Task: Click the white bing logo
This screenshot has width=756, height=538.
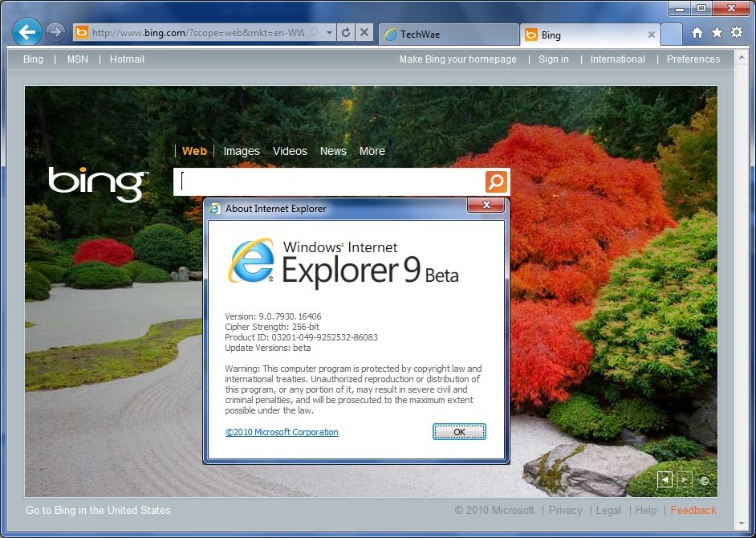Action: [x=98, y=184]
